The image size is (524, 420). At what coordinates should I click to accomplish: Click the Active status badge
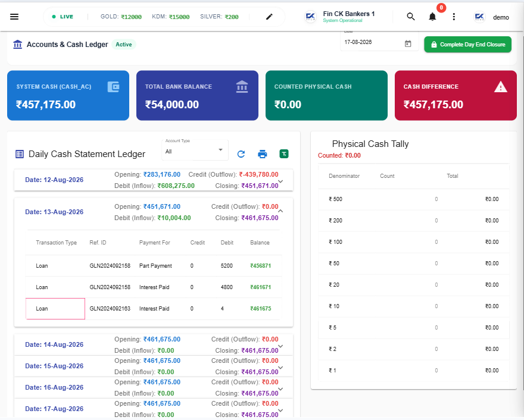pyautogui.click(x=124, y=45)
